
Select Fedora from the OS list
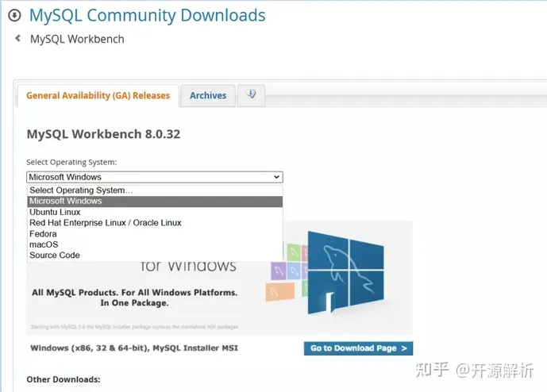155,233
